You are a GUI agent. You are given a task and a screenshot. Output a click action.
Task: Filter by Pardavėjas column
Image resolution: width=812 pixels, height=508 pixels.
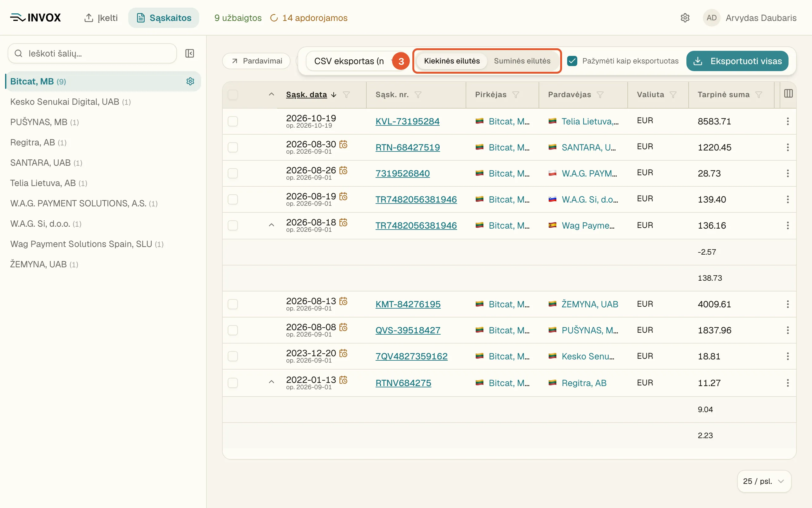tap(600, 95)
